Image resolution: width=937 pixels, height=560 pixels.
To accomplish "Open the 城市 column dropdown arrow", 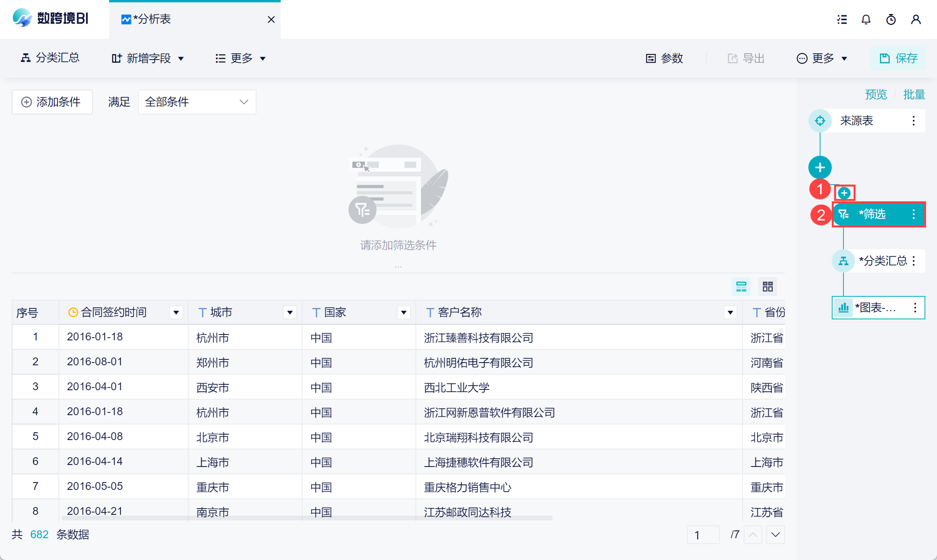I will 290,312.
